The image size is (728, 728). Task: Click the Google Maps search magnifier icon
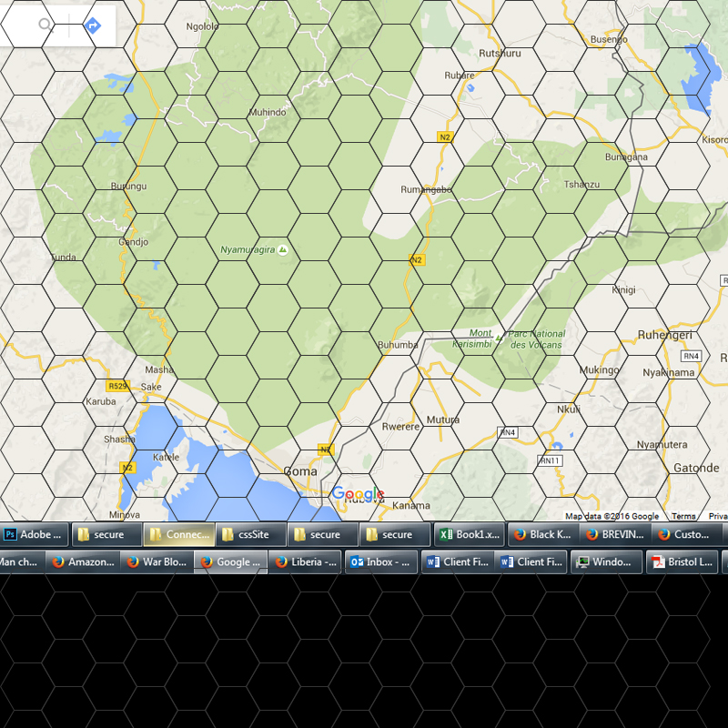[45, 25]
